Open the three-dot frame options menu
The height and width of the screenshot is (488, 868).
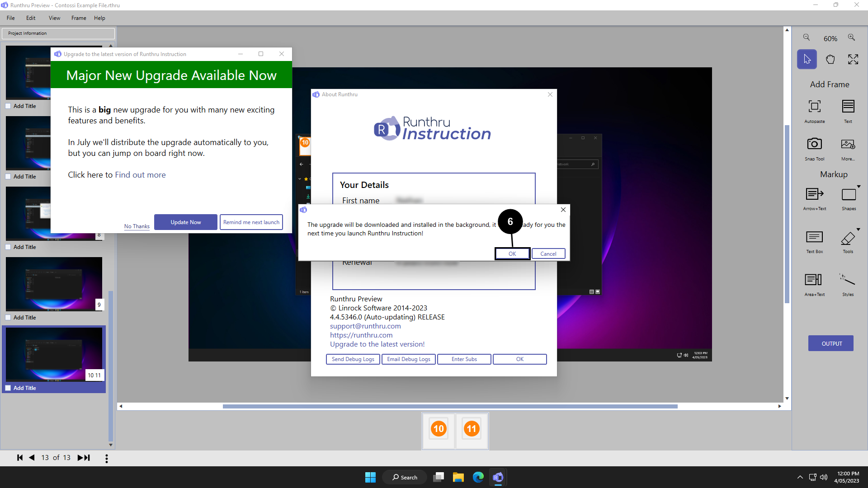click(x=107, y=458)
